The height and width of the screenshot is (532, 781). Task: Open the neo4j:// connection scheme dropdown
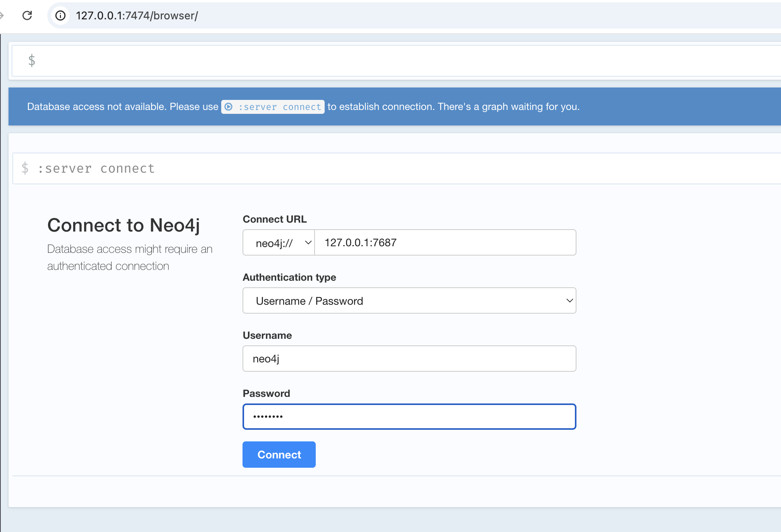(x=278, y=242)
